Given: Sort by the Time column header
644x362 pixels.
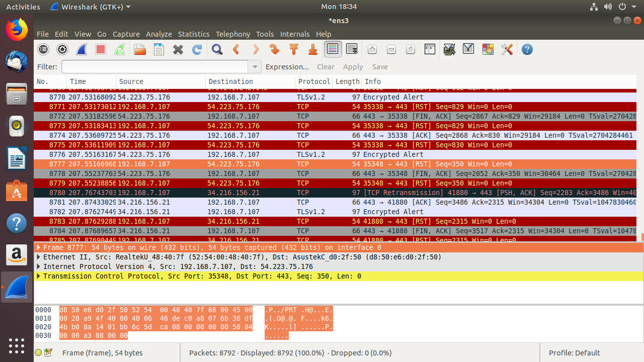Looking at the screenshot, I should point(91,81).
